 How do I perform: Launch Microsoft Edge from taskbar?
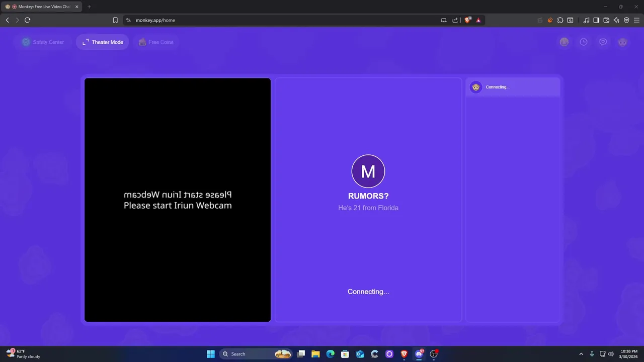[330, 354]
